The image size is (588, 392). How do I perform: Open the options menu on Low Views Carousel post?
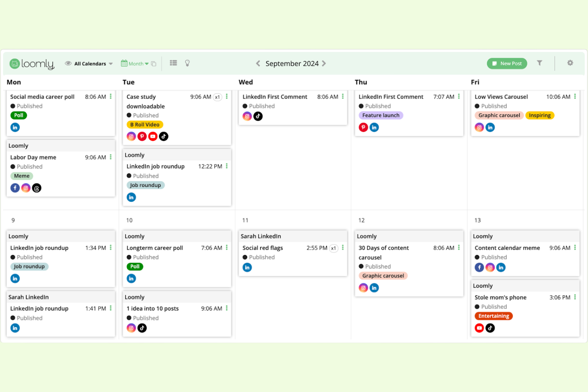(x=575, y=97)
